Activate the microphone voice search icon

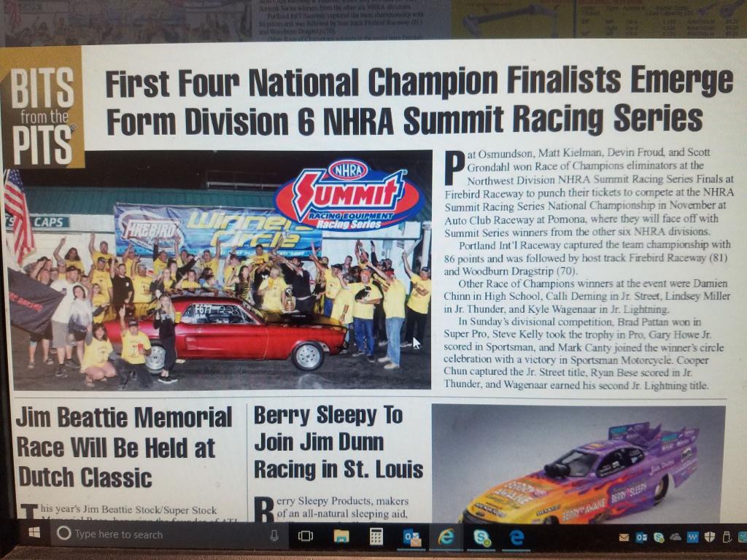coord(274,536)
